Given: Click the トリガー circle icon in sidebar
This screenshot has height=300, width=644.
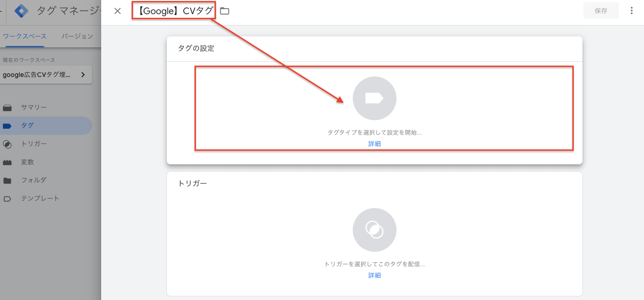Looking at the screenshot, I should pos(7,144).
